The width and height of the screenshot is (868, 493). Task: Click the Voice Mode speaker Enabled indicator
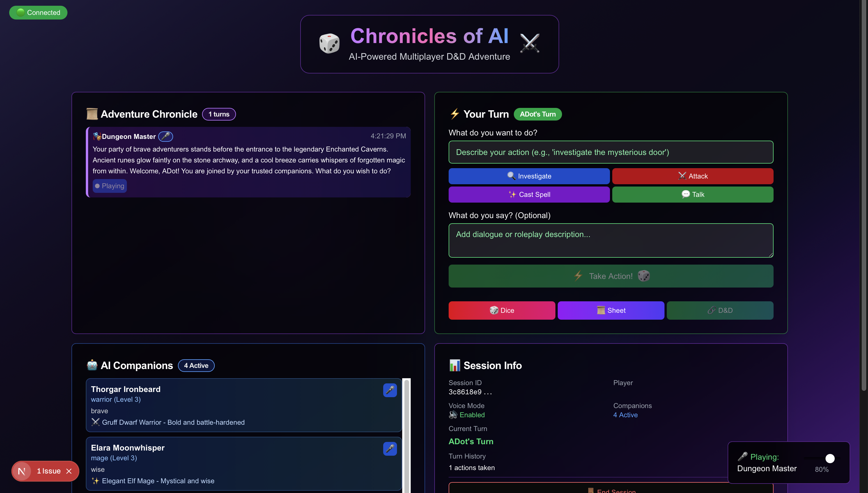(467, 415)
